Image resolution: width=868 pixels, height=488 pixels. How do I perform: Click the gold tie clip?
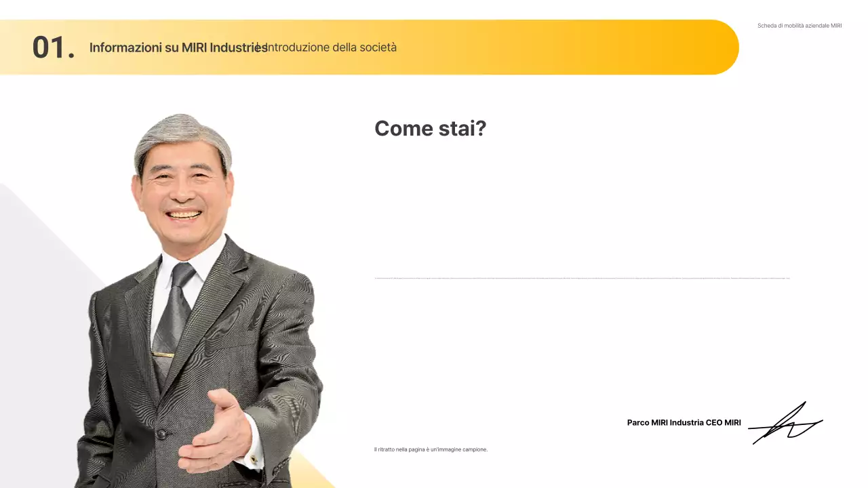click(163, 354)
